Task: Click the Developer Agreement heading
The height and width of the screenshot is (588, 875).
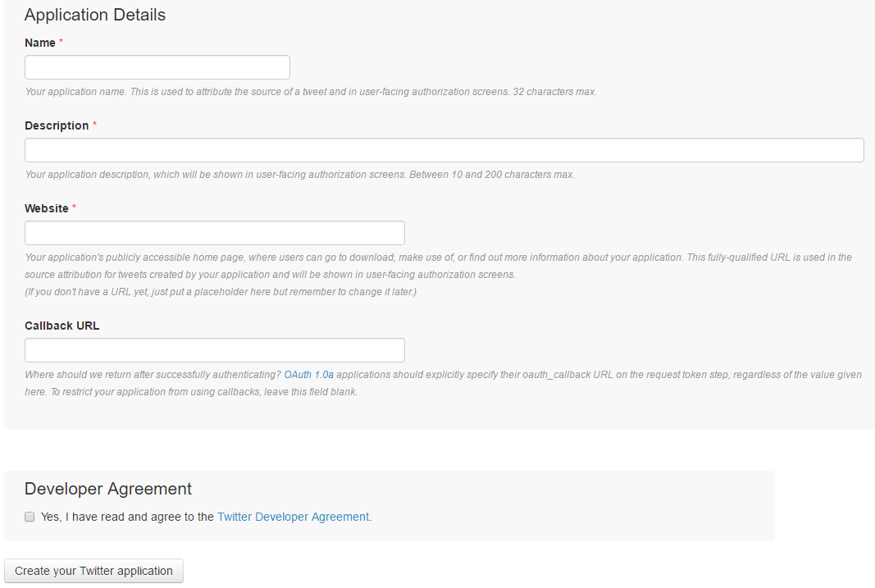Action: (x=108, y=489)
